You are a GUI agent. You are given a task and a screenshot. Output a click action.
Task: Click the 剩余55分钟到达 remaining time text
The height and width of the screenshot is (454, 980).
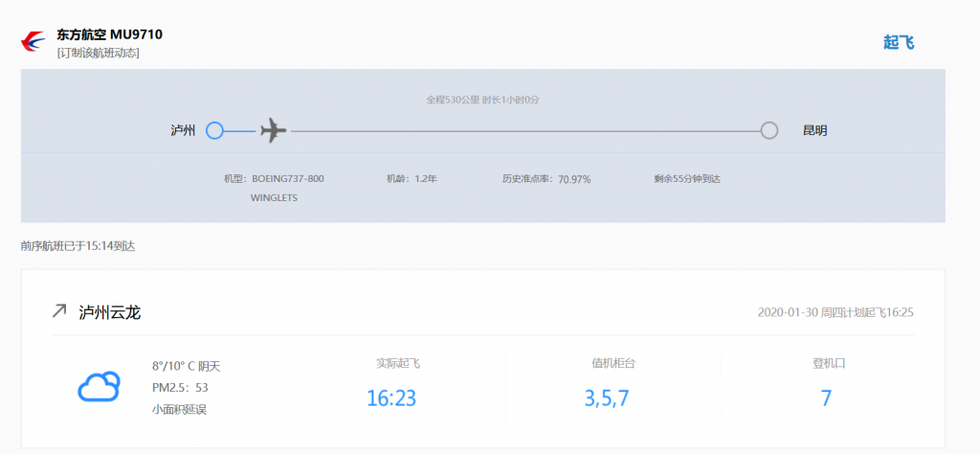687,179
